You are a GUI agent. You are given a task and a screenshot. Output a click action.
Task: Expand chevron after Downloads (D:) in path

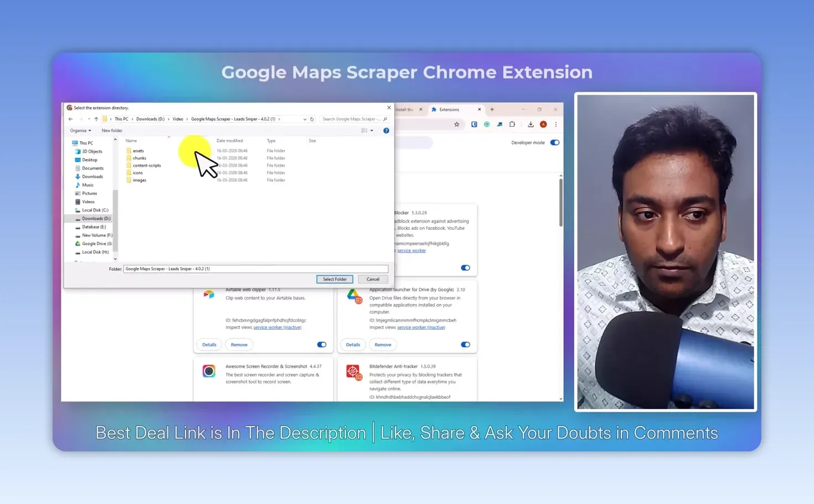click(x=168, y=119)
